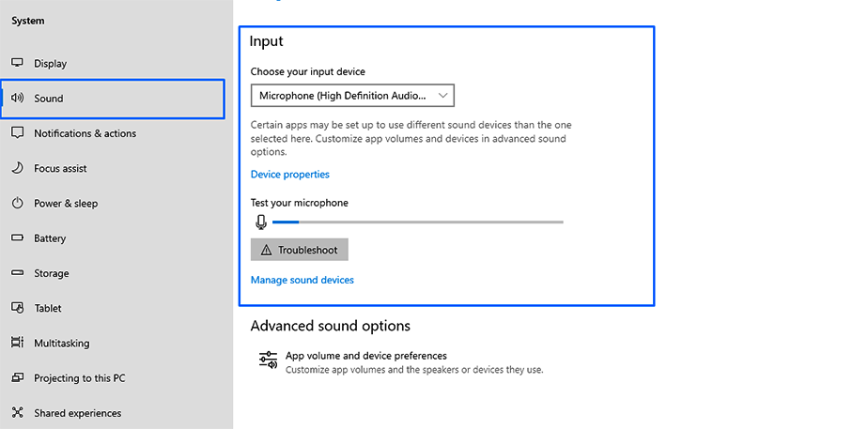868x429 pixels.
Task: Click the Tablet icon in sidebar
Action: [x=18, y=308]
